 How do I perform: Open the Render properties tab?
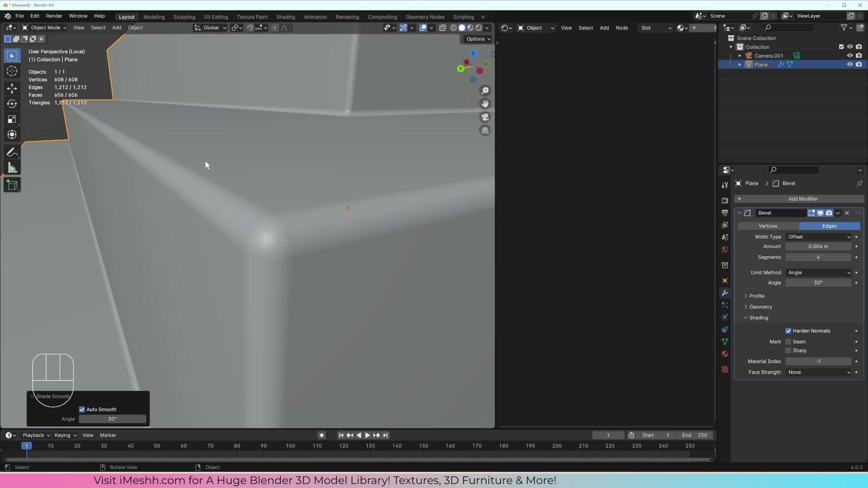click(725, 200)
